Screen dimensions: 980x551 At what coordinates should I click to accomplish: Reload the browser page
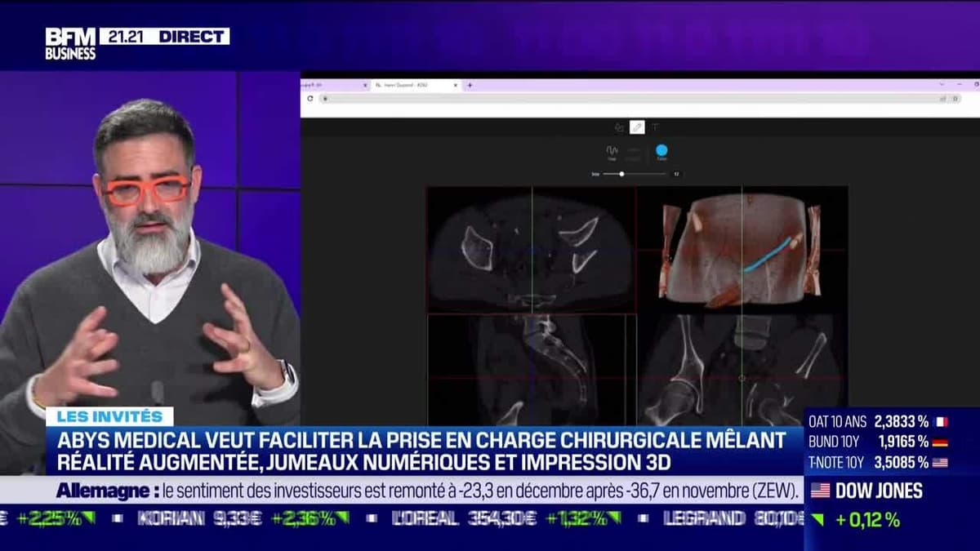[x=310, y=98]
